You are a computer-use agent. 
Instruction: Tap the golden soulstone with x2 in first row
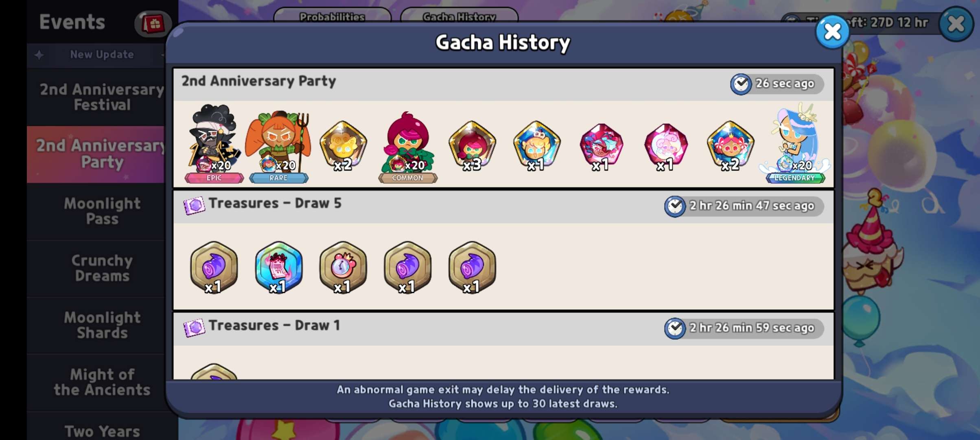coord(343,146)
